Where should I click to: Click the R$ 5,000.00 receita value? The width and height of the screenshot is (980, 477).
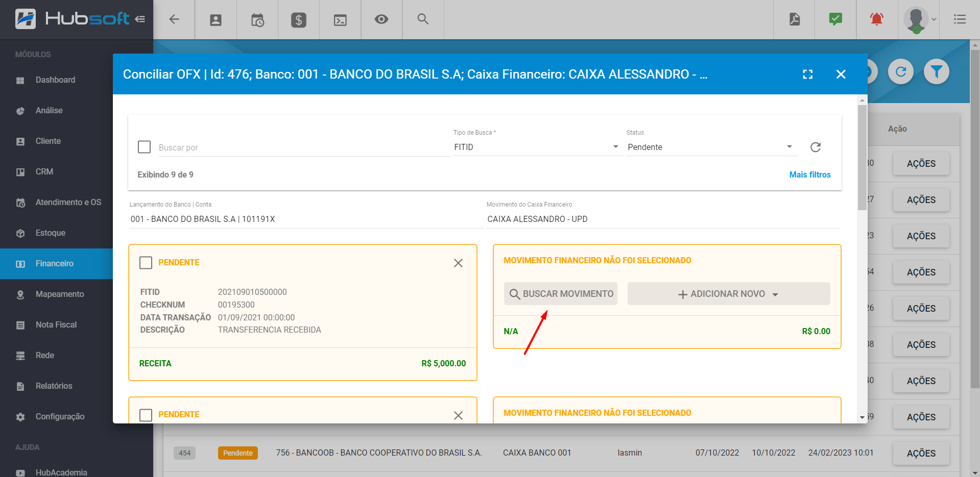click(444, 363)
